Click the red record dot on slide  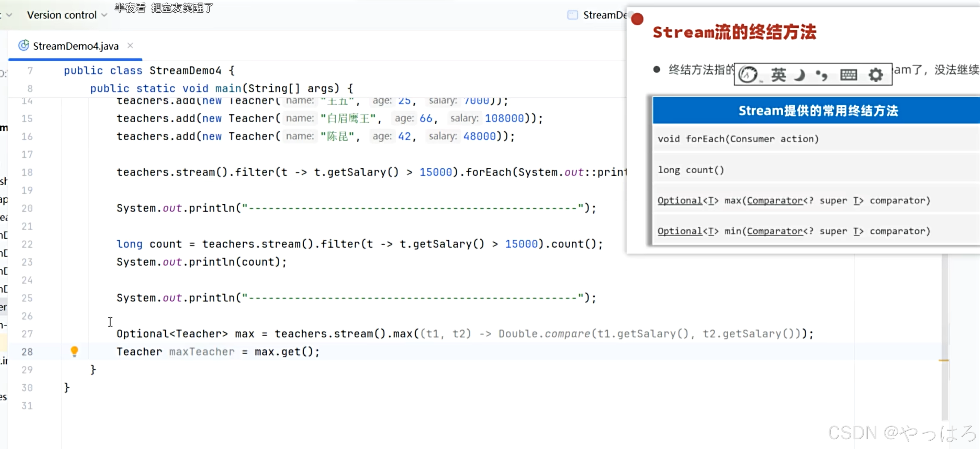coord(637,19)
